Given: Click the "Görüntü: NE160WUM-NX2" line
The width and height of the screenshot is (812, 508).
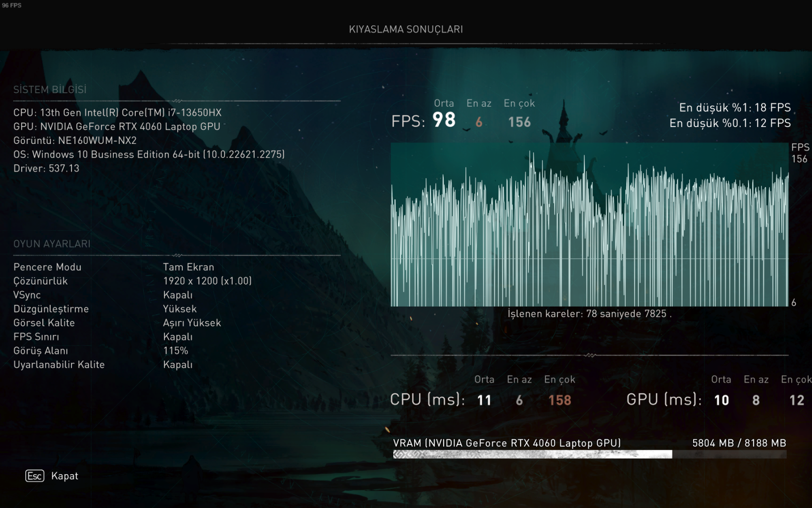Looking at the screenshot, I should pyautogui.click(x=75, y=141).
